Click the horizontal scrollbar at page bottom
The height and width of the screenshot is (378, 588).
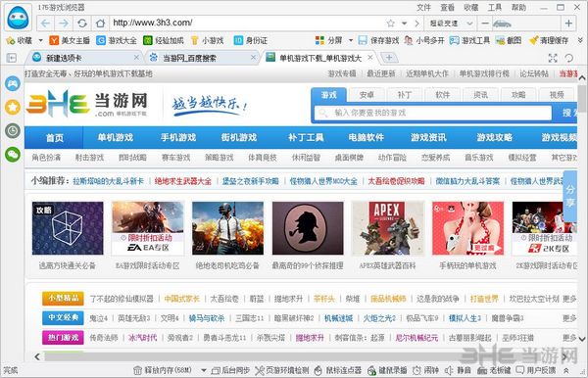pos(301,356)
